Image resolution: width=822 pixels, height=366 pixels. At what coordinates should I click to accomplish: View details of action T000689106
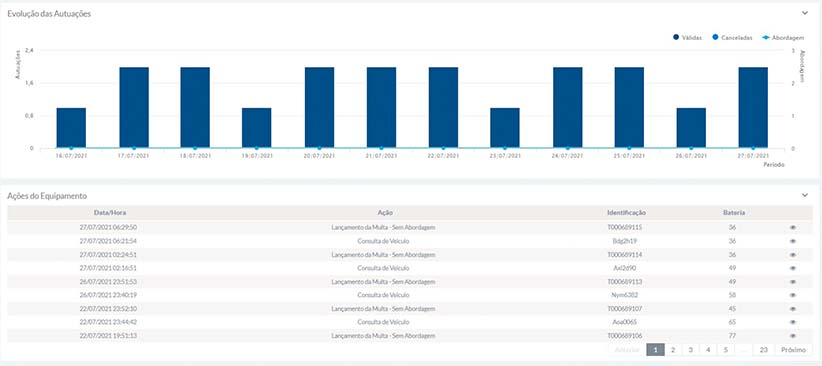click(x=792, y=336)
